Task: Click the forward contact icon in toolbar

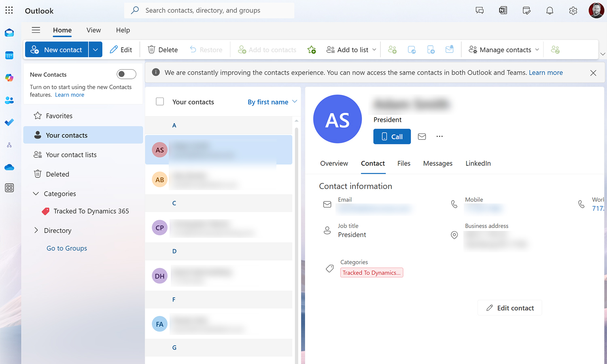Action: (431, 50)
